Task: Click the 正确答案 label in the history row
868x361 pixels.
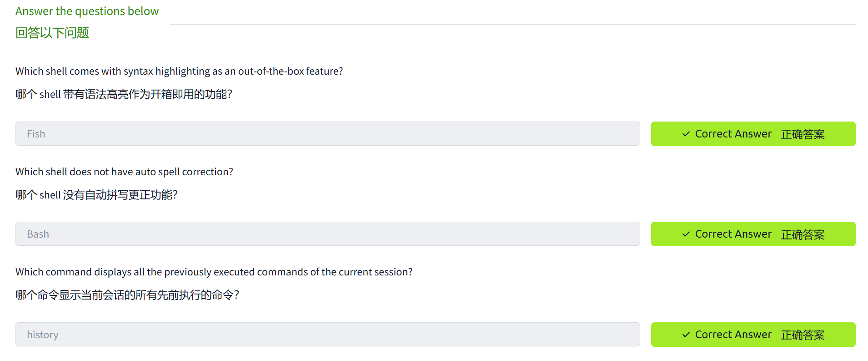Action: click(803, 335)
